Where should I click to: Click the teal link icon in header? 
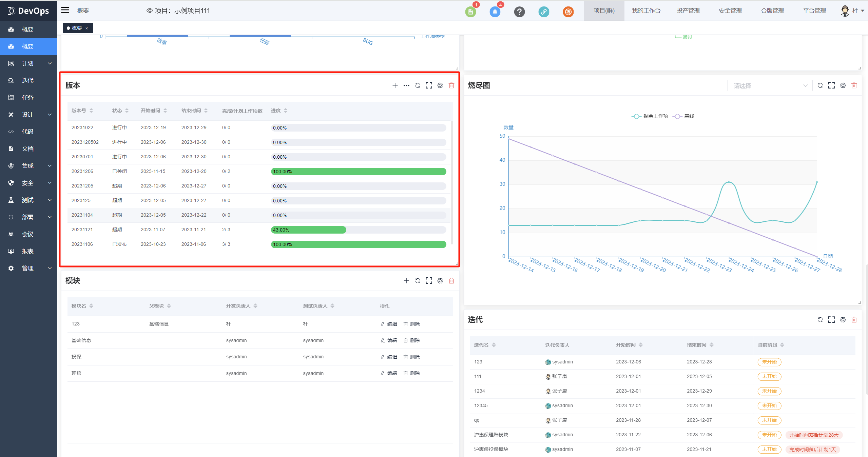point(544,12)
